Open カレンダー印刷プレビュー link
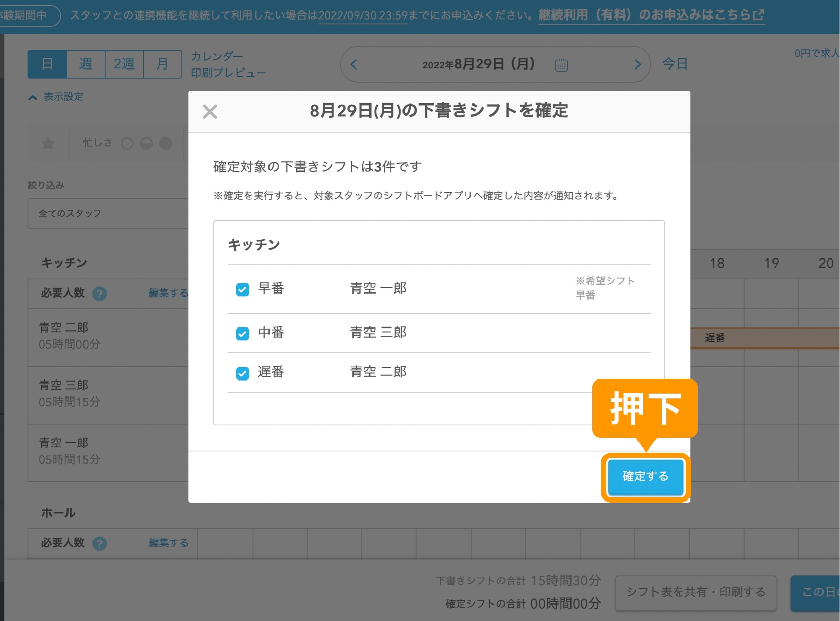 (x=228, y=64)
